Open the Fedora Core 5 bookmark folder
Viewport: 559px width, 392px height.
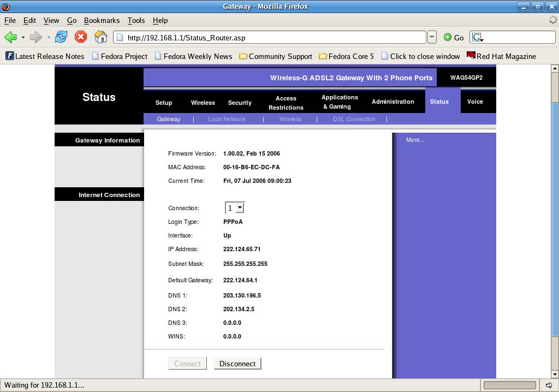click(x=347, y=56)
